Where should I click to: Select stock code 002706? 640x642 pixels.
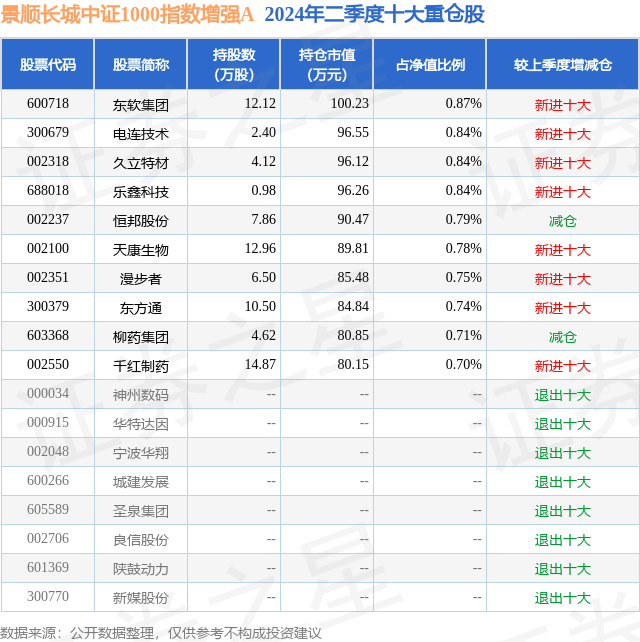[x=48, y=539]
